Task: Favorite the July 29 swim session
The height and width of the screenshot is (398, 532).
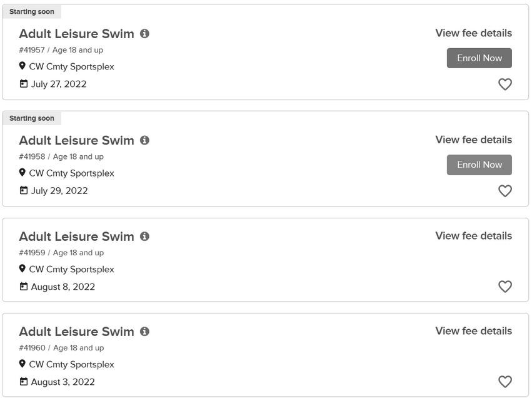Action: 504,191
